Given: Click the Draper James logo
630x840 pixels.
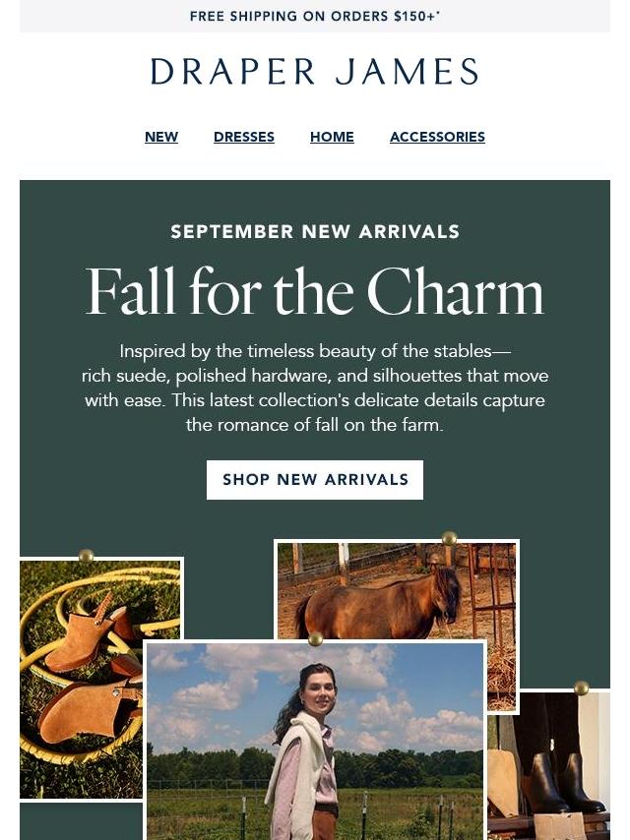Looking at the screenshot, I should 315,71.
